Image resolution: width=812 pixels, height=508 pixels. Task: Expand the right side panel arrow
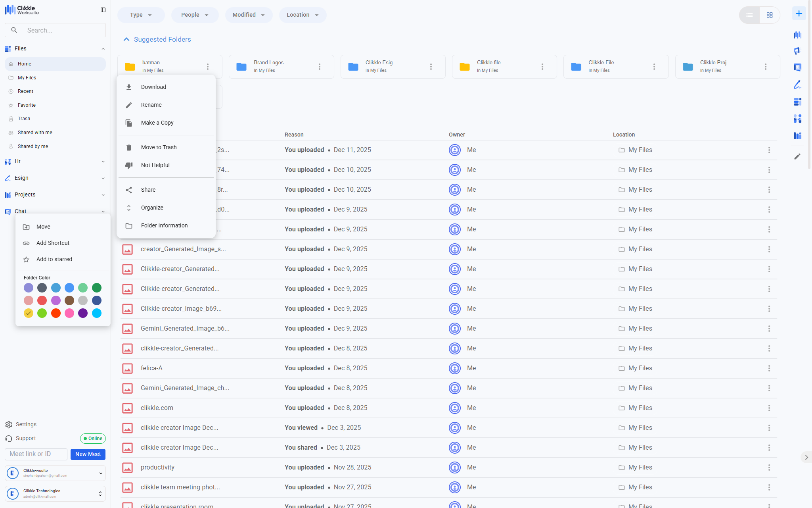tap(806, 457)
